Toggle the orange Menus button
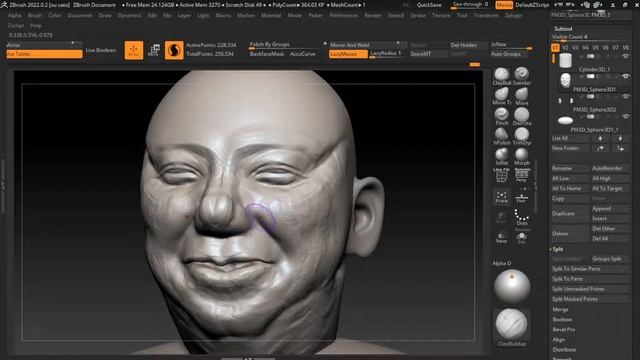The height and width of the screenshot is (360, 640). tap(504, 5)
